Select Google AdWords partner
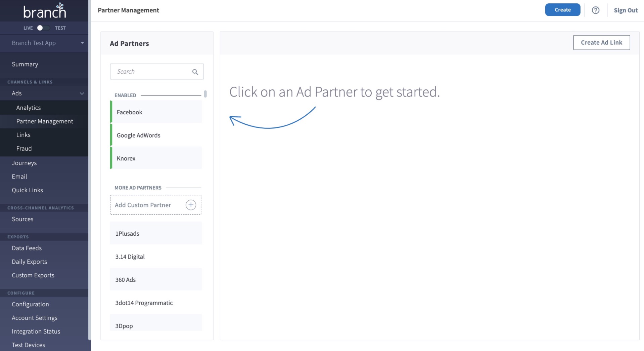 coord(156,135)
